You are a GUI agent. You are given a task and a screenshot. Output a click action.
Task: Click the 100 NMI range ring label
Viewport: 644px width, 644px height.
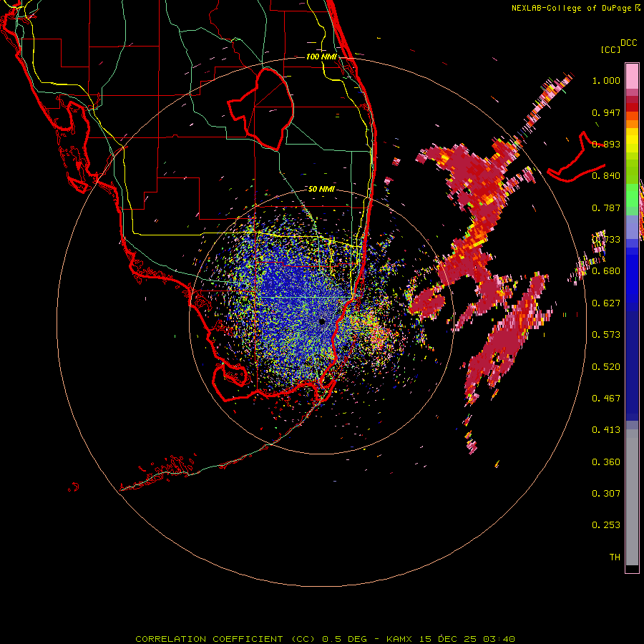click(x=321, y=57)
